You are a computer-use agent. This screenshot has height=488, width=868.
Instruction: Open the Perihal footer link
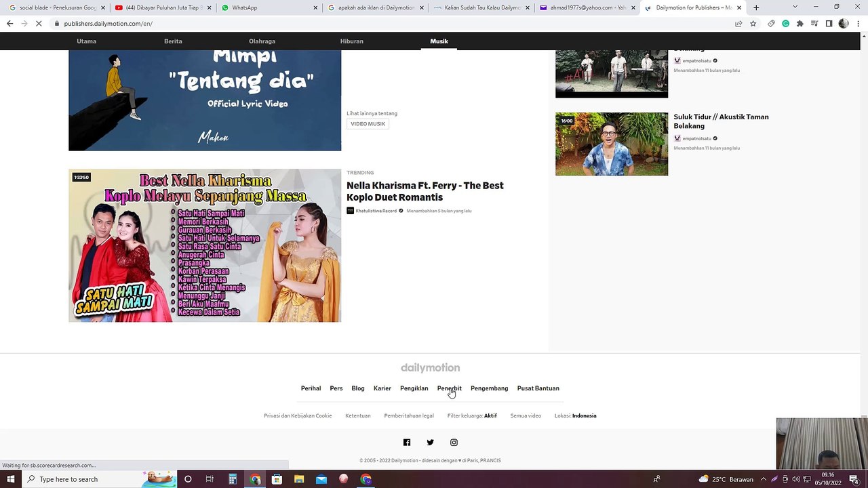pos(311,388)
